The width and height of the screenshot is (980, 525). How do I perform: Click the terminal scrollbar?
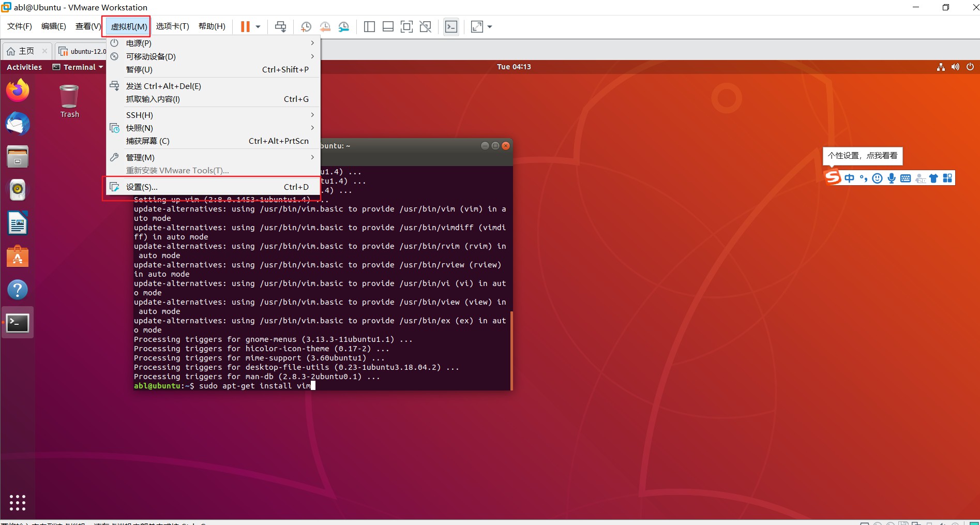tap(511, 351)
